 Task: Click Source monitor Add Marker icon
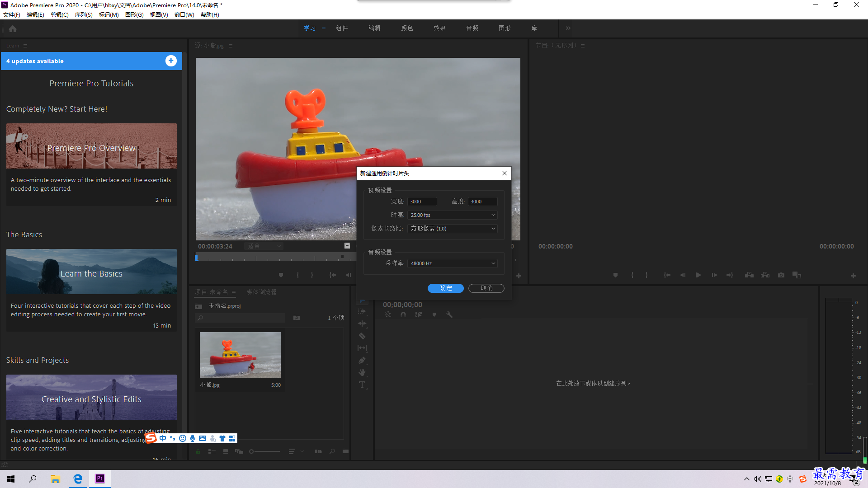click(x=281, y=275)
